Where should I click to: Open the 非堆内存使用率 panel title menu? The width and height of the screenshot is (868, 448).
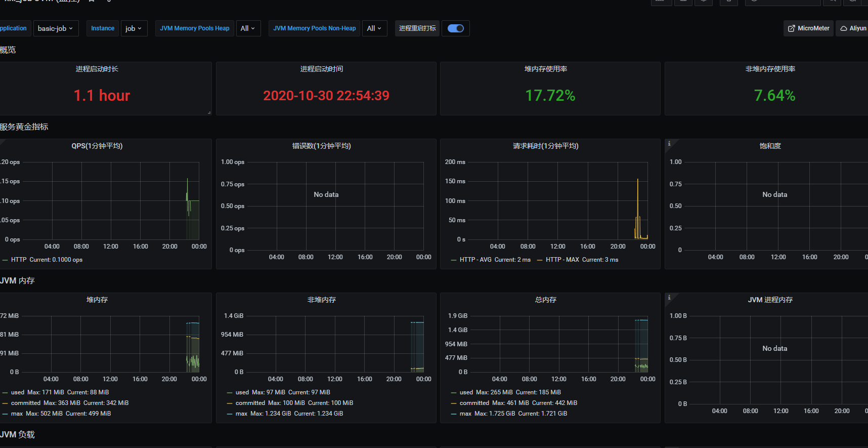(770, 69)
